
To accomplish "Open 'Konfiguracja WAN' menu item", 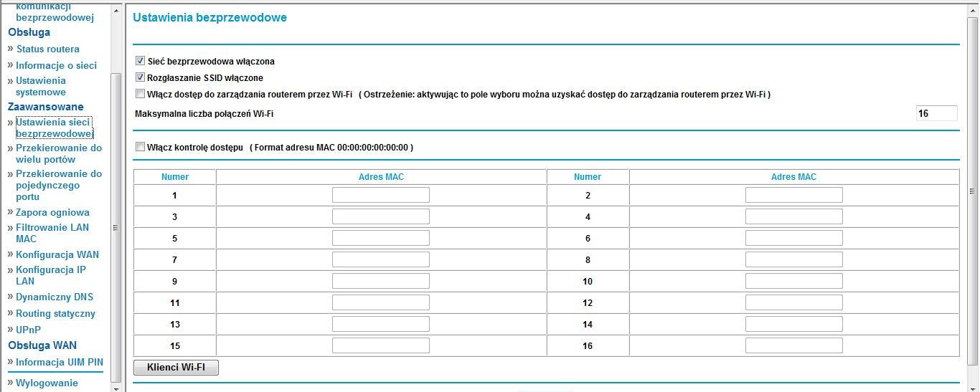I will pyautogui.click(x=57, y=254).
